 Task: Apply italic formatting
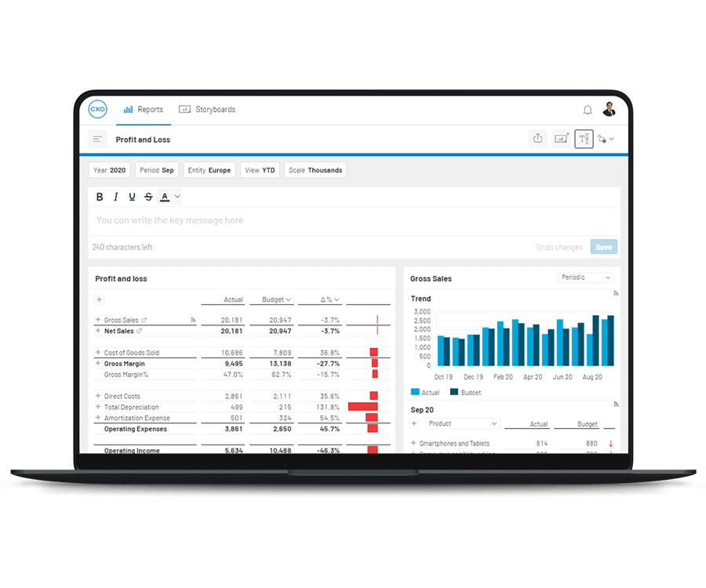coord(116,197)
